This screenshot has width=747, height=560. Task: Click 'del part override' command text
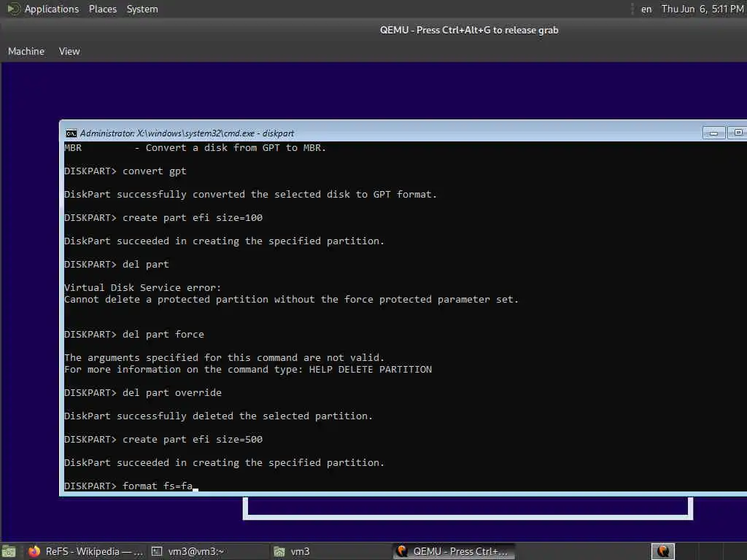[x=172, y=393]
